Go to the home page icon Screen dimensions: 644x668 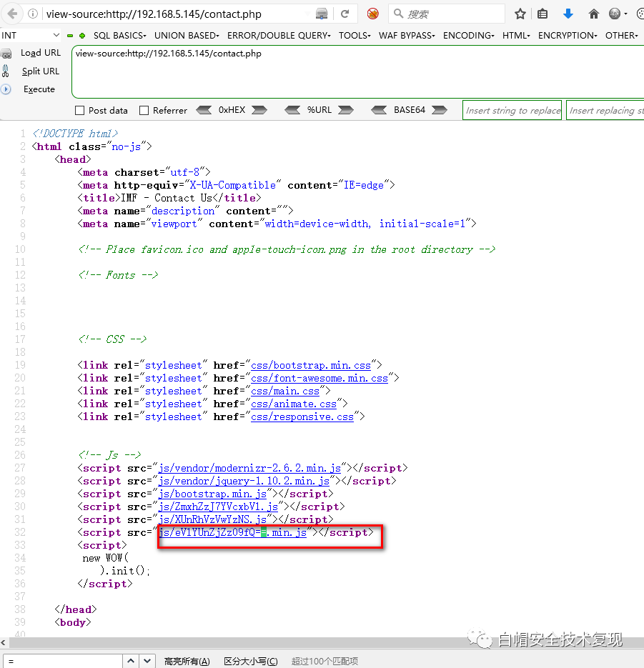click(x=593, y=14)
